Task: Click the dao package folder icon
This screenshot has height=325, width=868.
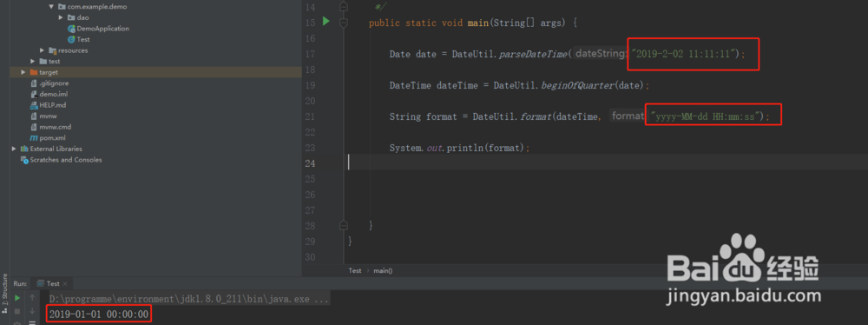Action: [71, 17]
